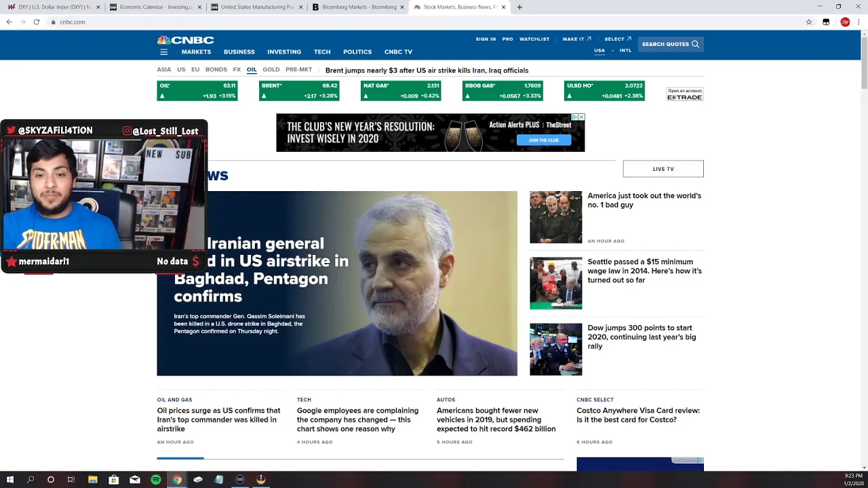
Task: Open a new browser tab
Action: tap(519, 7)
